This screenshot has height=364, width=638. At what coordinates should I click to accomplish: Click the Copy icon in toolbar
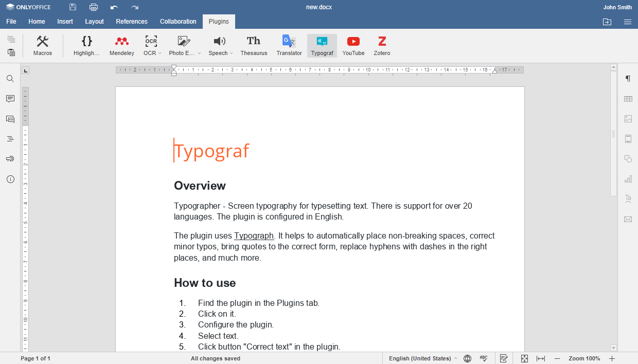[x=11, y=40]
